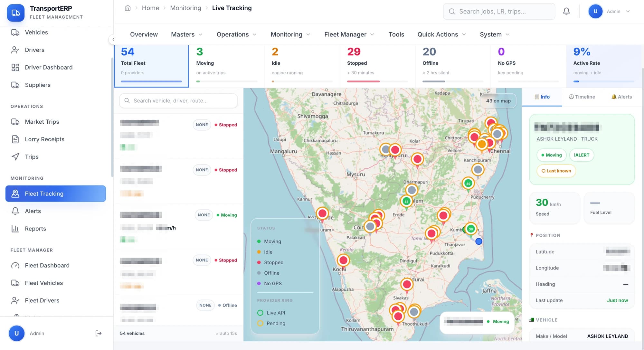Expand the Quick Actions dropdown
This screenshot has height=350, width=644.
442,34
